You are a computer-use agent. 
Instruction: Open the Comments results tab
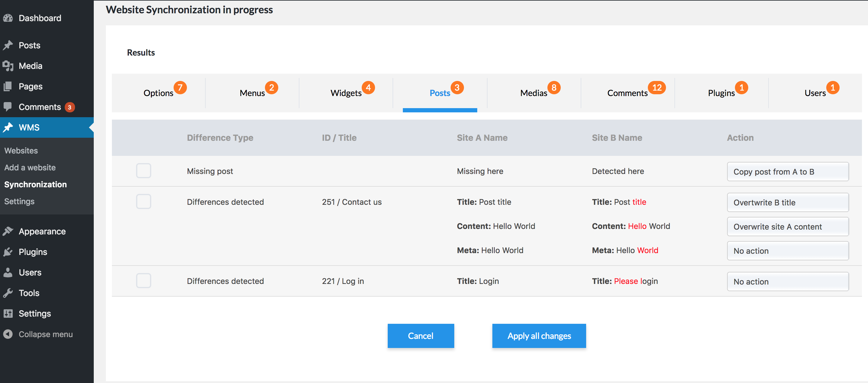point(628,93)
